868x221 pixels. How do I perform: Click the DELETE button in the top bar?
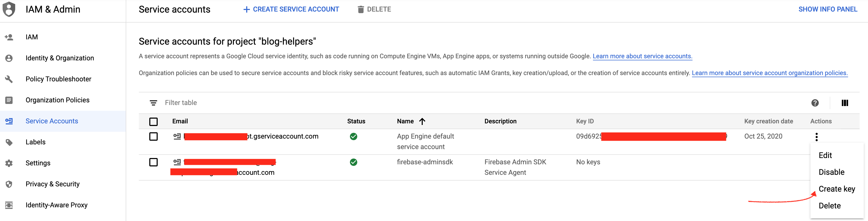click(374, 9)
